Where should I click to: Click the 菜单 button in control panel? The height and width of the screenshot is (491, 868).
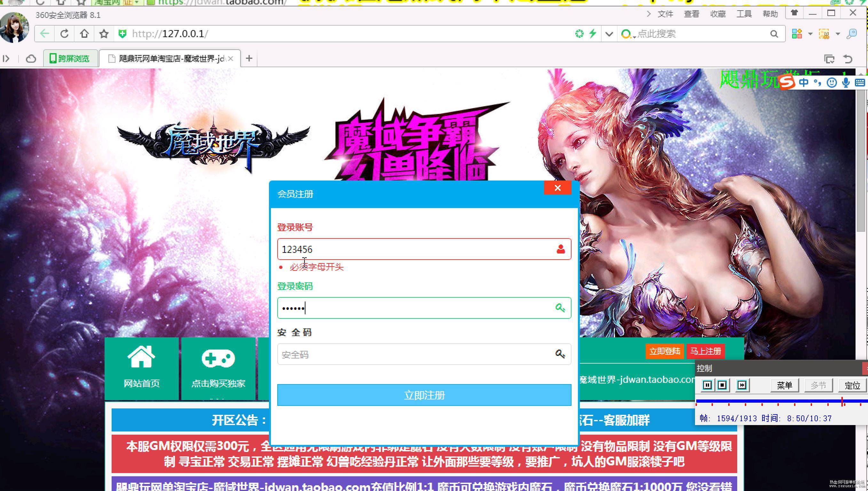point(785,385)
